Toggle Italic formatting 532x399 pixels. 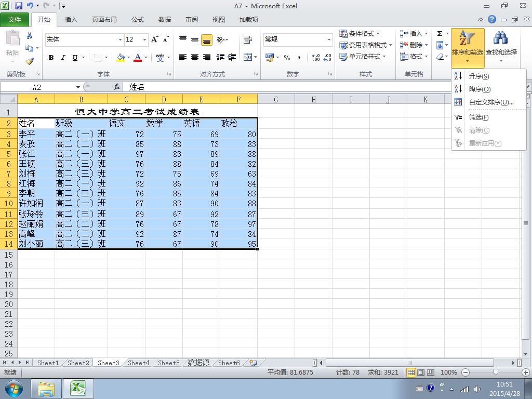[63, 58]
